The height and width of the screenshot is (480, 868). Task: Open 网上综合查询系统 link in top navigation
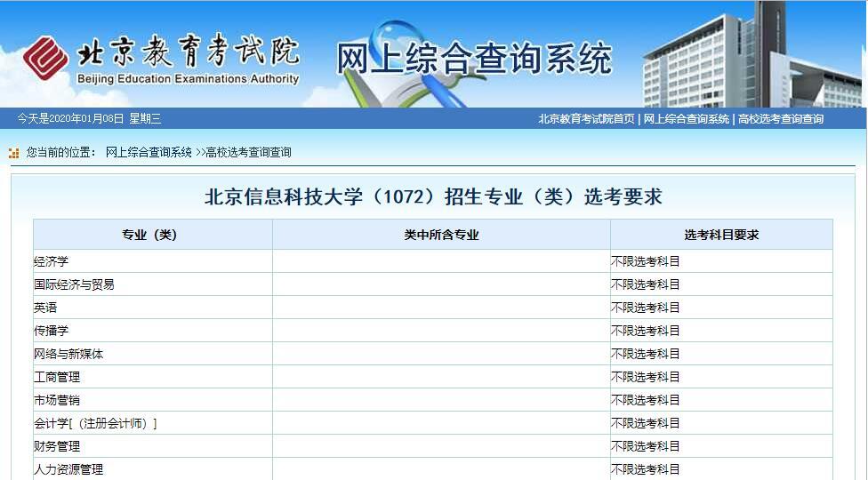[x=687, y=119]
